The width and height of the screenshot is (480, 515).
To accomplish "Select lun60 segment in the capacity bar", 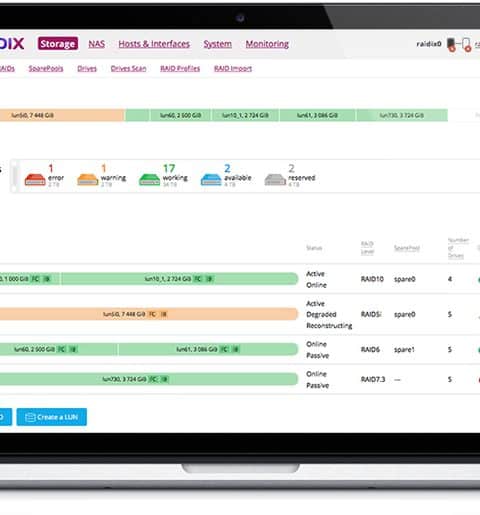I will [180, 115].
